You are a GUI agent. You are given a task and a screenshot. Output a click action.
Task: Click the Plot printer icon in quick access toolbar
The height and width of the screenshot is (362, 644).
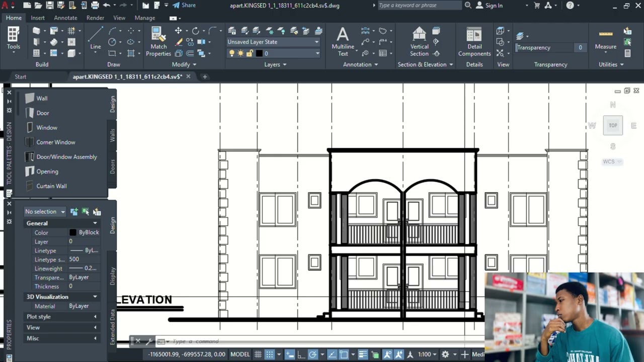95,5
